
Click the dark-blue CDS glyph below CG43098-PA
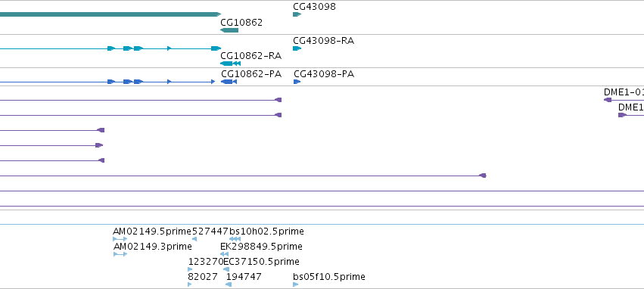(x=297, y=82)
